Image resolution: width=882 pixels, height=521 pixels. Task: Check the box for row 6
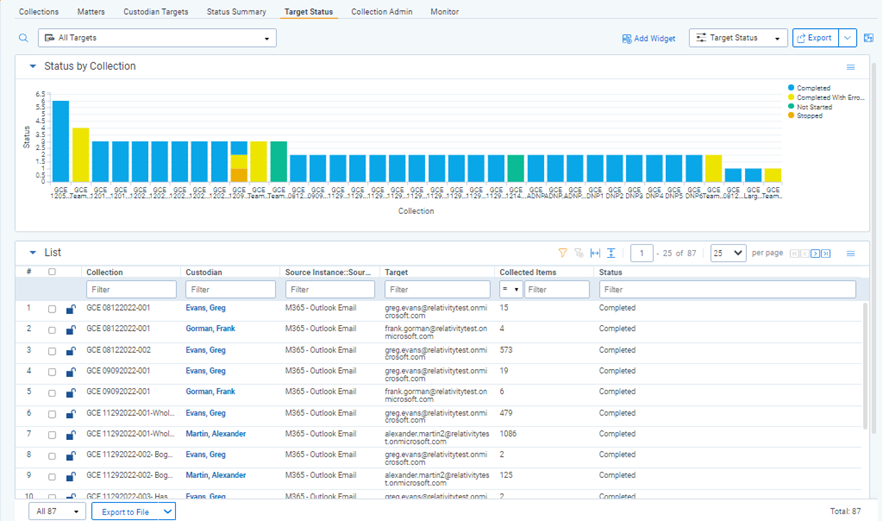52,414
